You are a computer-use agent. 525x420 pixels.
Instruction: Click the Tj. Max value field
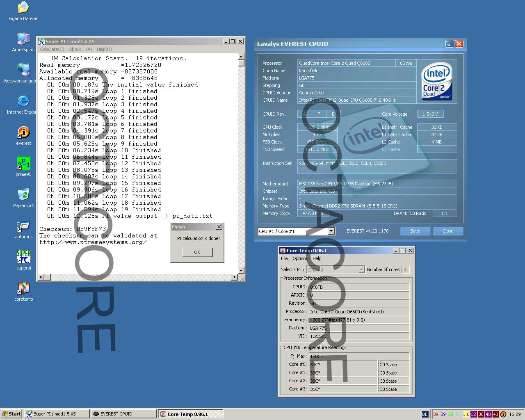click(359, 356)
